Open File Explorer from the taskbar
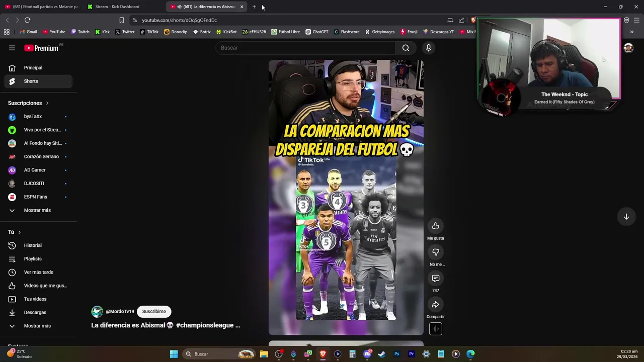The image size is (644, 362). click(264, 354)
